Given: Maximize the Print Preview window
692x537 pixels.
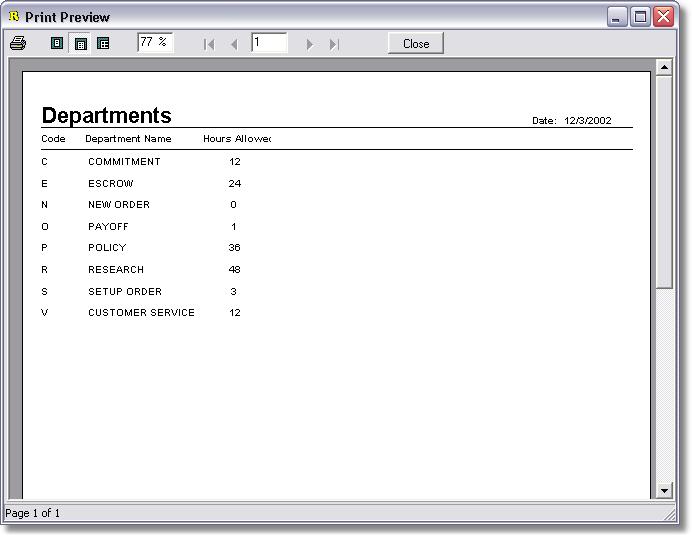Looking at the screenshot, I should (640, 17).
